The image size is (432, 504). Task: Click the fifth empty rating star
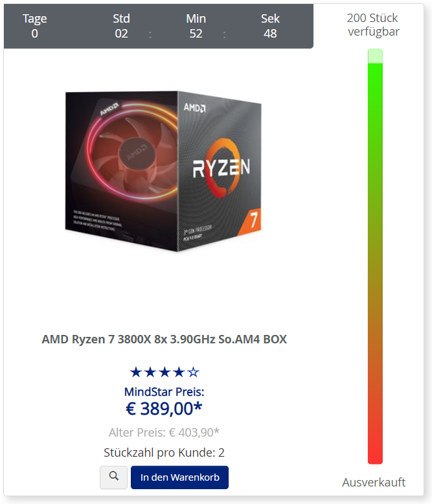coord(193,372)
